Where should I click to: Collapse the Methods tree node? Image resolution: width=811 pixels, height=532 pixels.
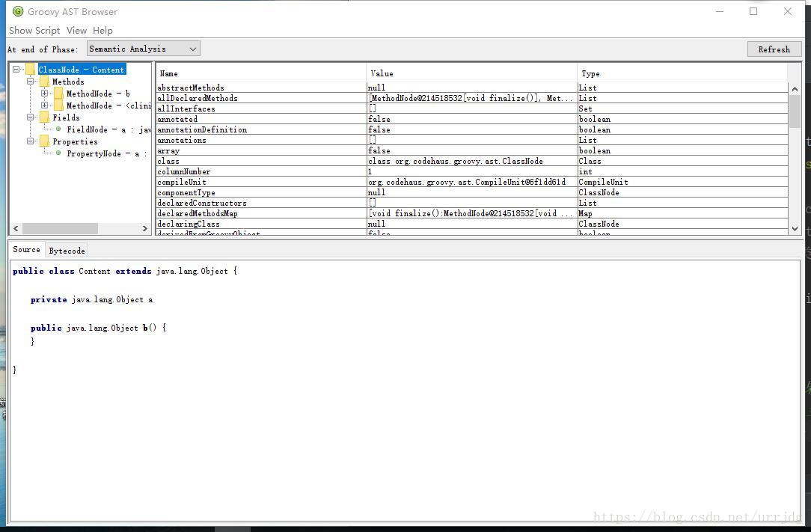click(x=30, y=82)
